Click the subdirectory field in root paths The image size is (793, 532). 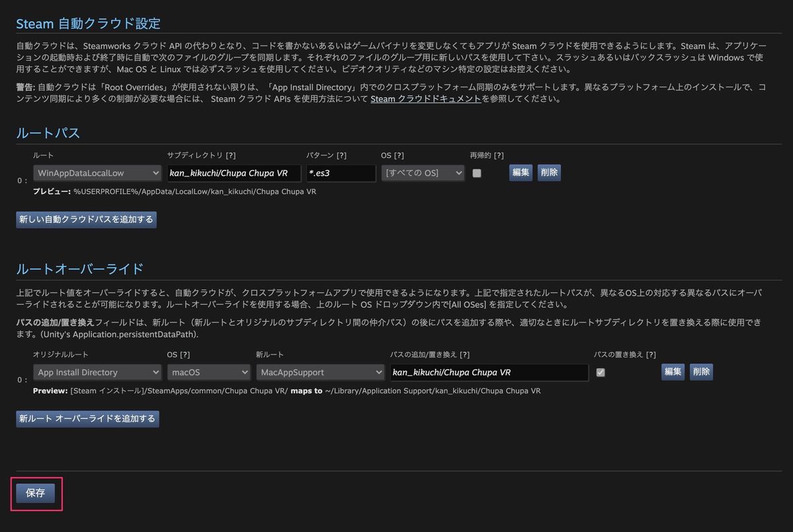pyautogui.click(x=234, y=173)
